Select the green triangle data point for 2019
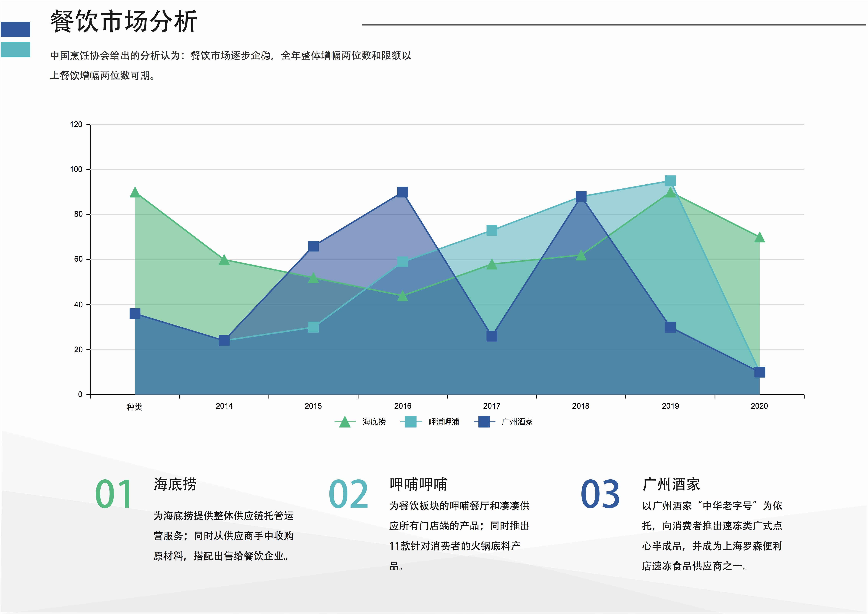 pos(670,193)
